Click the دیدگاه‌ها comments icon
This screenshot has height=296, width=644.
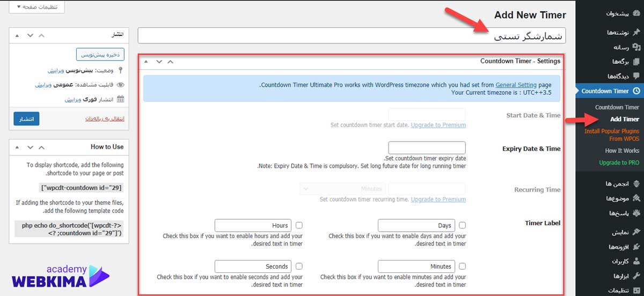[636, 76]
